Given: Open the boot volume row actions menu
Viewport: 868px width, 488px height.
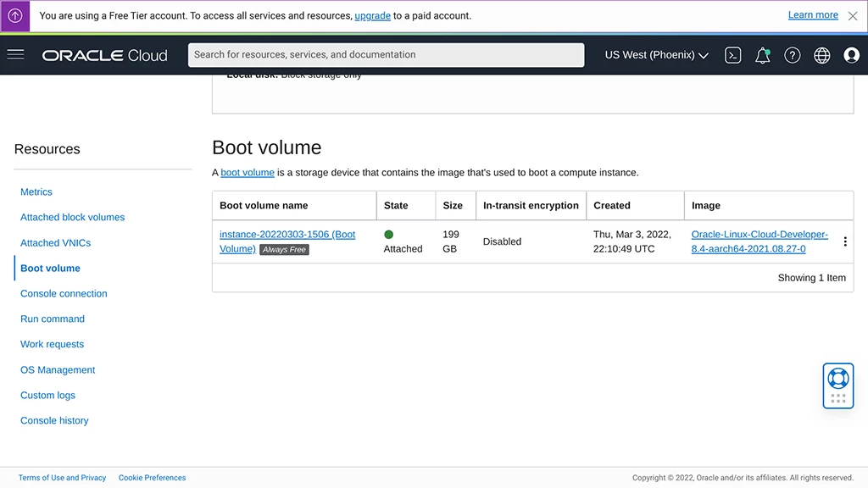Looking at the screenshot, I should (844, 241).
